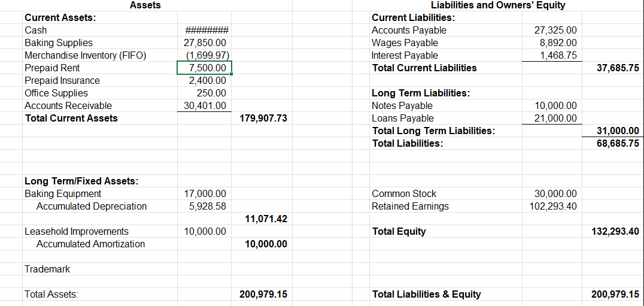Click the Cash value showing hash marks

point(207,31)
